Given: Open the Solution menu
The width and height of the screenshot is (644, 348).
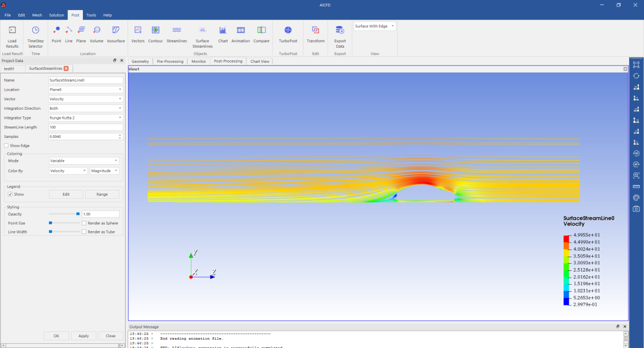Looking at the screenshot, I should coord(57,15).
